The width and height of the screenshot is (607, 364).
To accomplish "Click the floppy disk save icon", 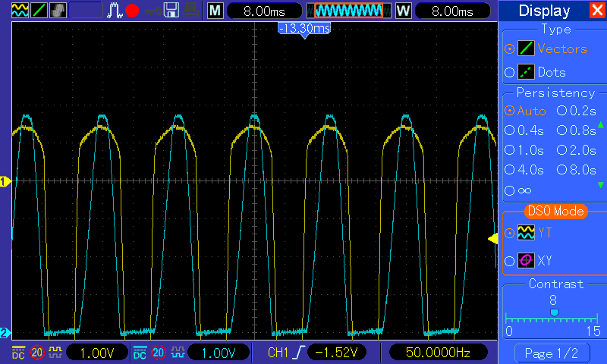I will tap(171, 11).
